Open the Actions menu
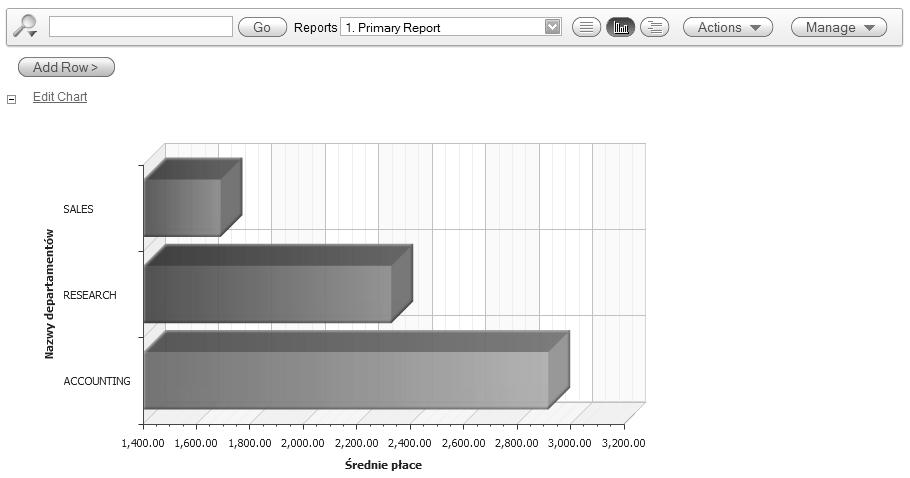The width and height of the screenshot is (910, 478). [x=728, y=27]
